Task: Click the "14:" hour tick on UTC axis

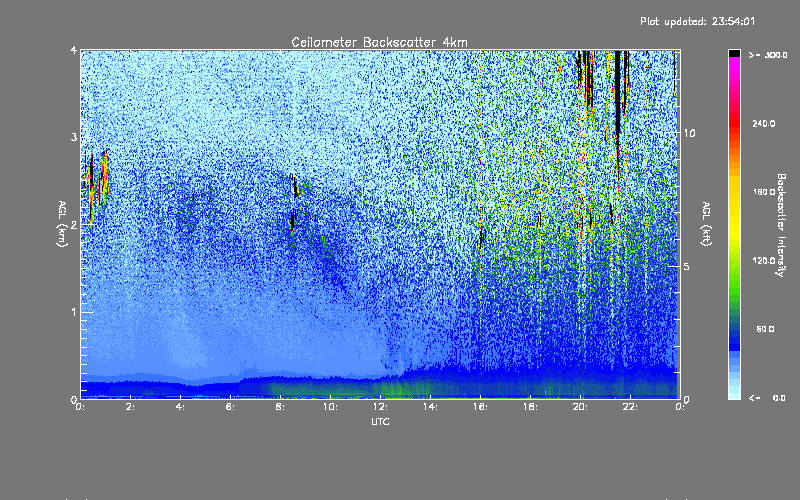Action: 430,407
